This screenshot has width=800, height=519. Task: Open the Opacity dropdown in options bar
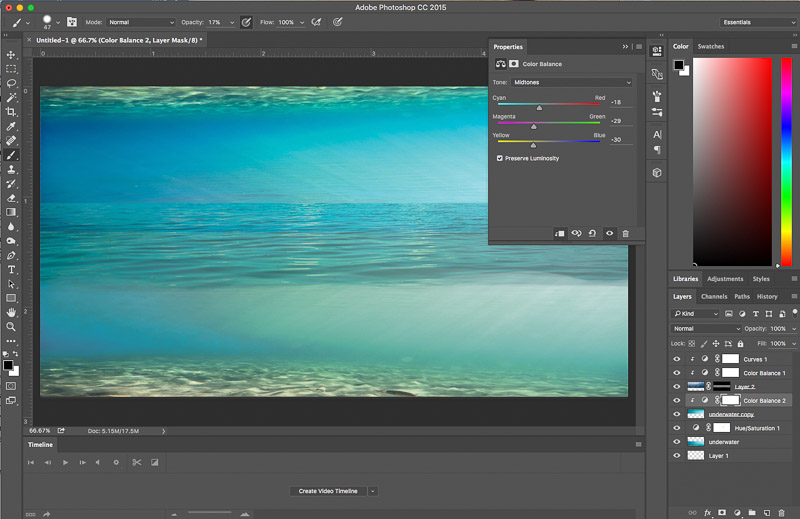(232, 22)
